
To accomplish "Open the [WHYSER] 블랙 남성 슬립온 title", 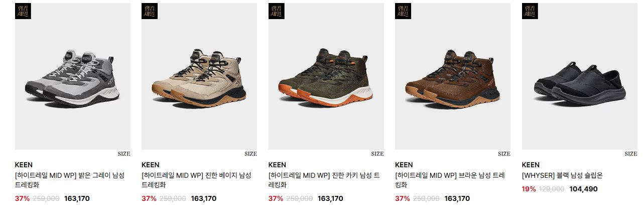I will pyautogui.click(x=562, y=175).
